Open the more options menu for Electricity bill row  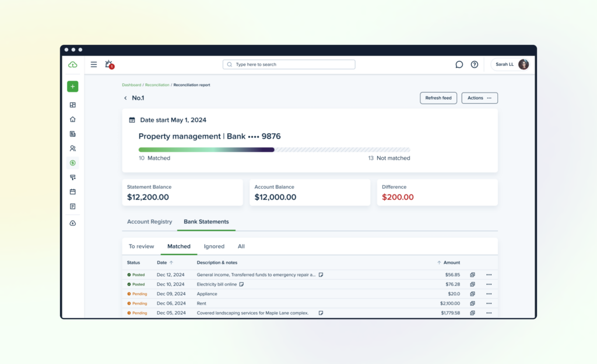[489, 284]
